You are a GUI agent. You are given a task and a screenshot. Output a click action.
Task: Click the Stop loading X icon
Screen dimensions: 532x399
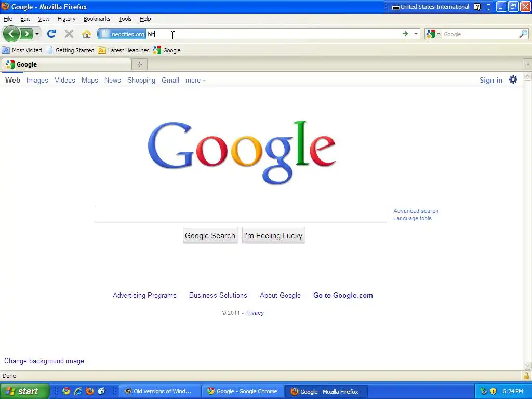(x=69, y=34)
